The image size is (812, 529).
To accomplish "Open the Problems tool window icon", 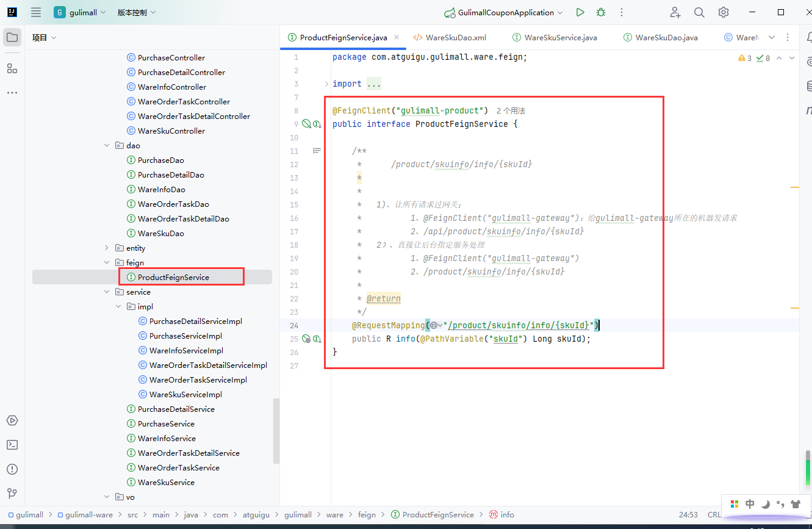I will (x=12, y=469).
